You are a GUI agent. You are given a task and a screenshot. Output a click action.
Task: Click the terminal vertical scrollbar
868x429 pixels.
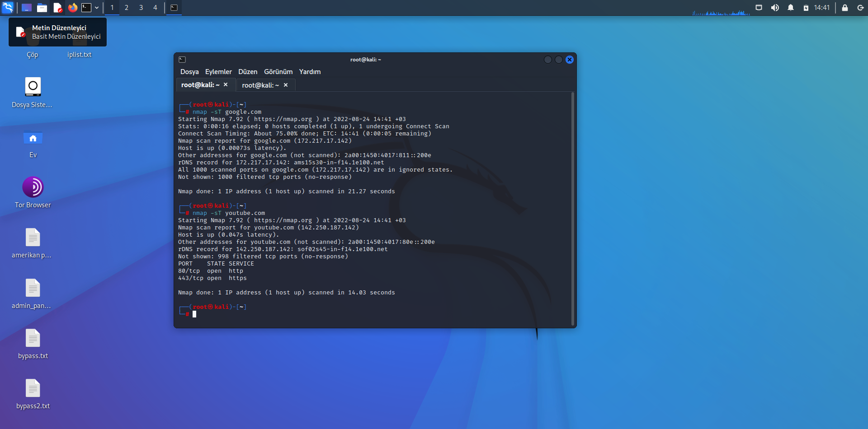[x=573, y=209]
